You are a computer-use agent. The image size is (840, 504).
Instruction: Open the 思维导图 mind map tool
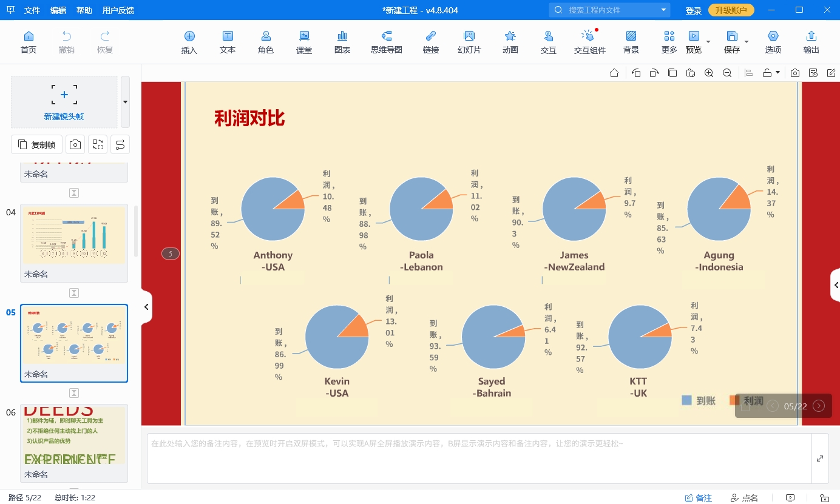[387, 42]
